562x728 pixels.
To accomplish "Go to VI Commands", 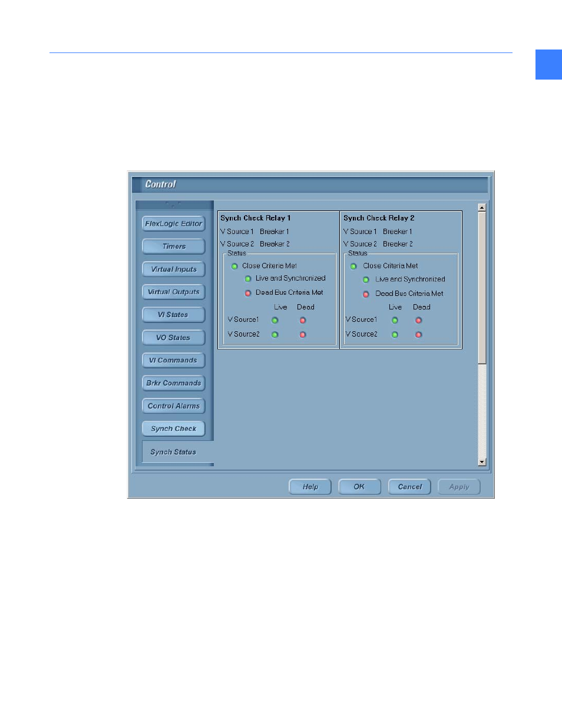I will click(x=173, y=360).
